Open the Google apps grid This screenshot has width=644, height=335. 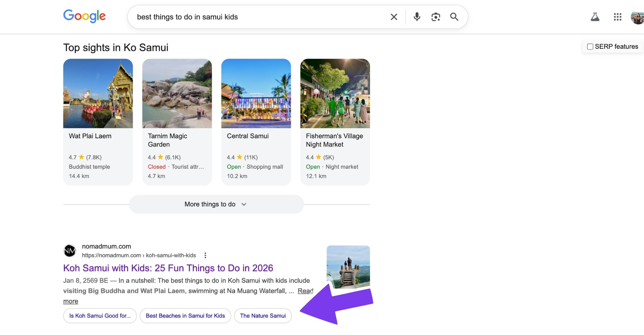(x=617, y=17)
